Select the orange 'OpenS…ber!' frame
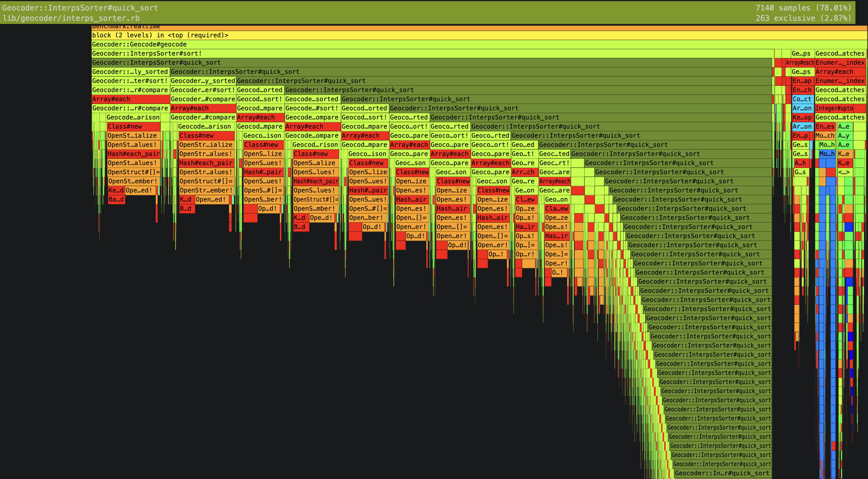868x479 pixels. (263, 199)
